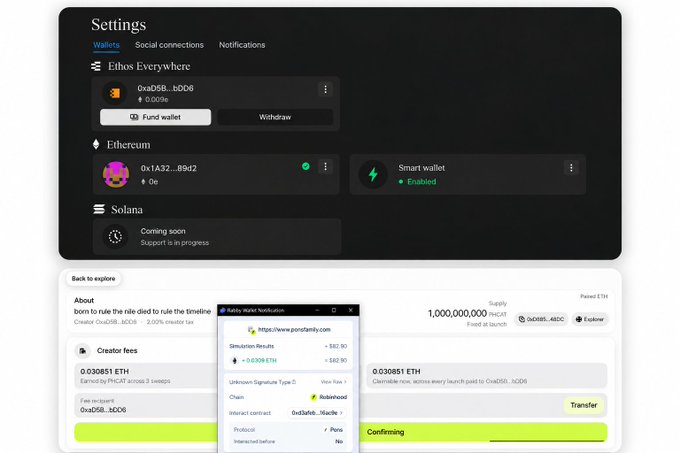
Task: Click the Solana logo icon
Action: [99, 209]
